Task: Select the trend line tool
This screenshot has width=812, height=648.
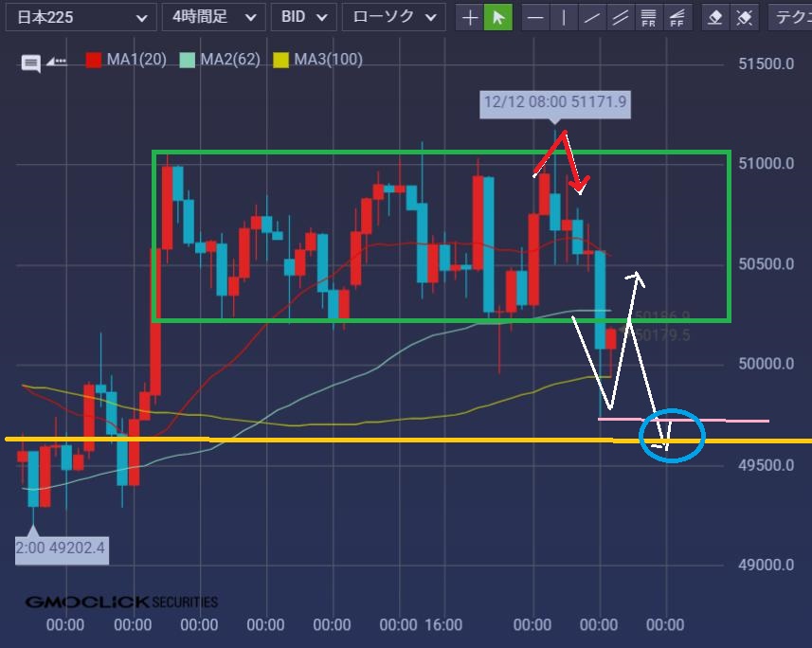Action: [x=592, y=17]
